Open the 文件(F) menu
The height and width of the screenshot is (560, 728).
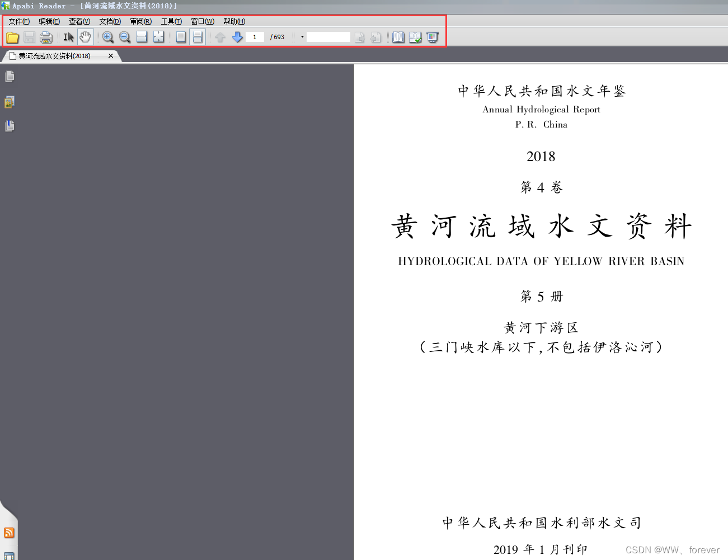[19, 21]
